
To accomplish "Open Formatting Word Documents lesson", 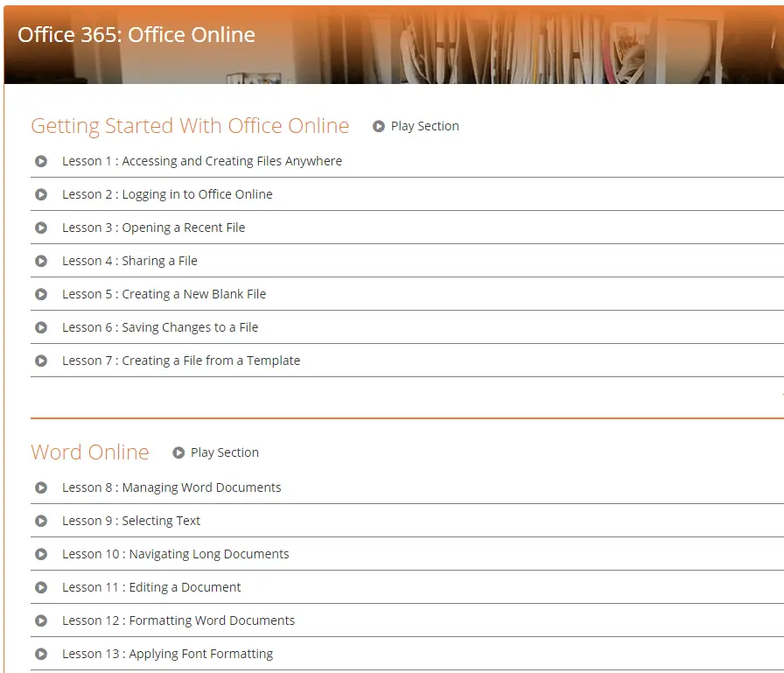I will click(178, 620).
